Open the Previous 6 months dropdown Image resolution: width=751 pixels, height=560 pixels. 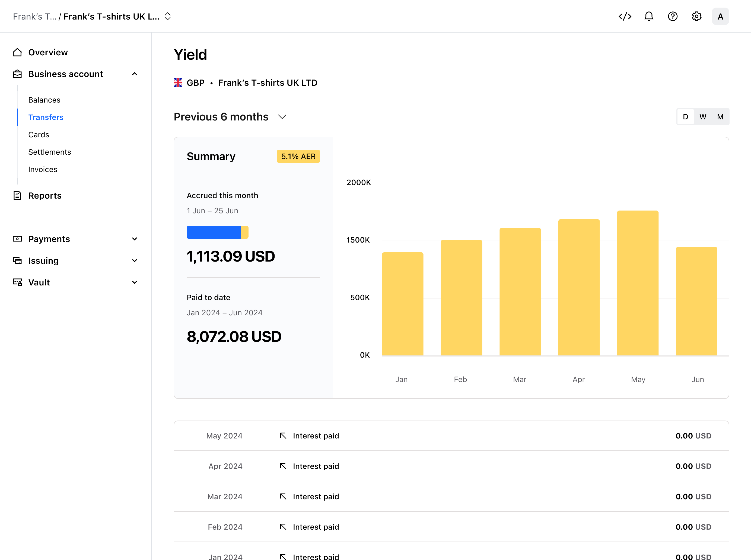tap(230, 117)
